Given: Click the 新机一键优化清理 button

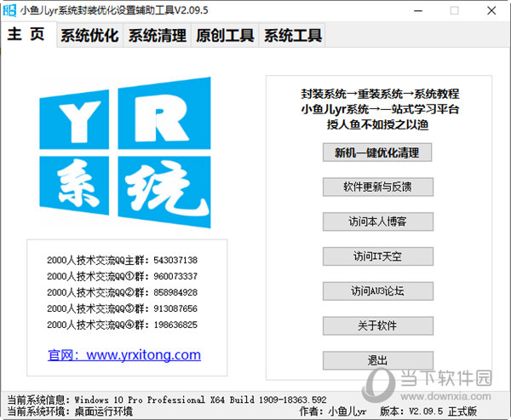Looking at the screenshot, I should (x=377, y=152).
